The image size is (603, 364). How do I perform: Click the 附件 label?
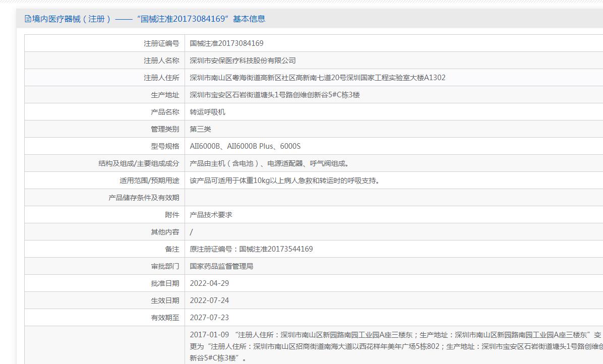(x=172, y=215)
